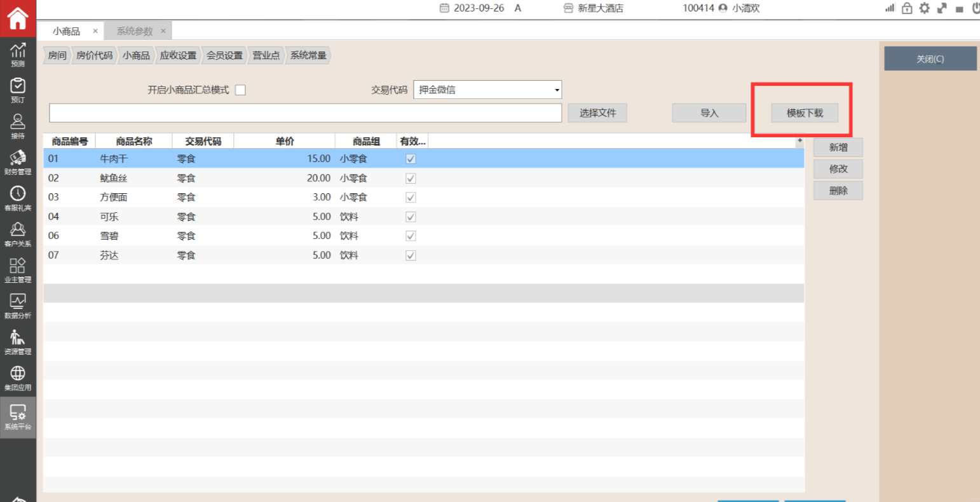Open the 预订 reservation module

coord(18,90)
